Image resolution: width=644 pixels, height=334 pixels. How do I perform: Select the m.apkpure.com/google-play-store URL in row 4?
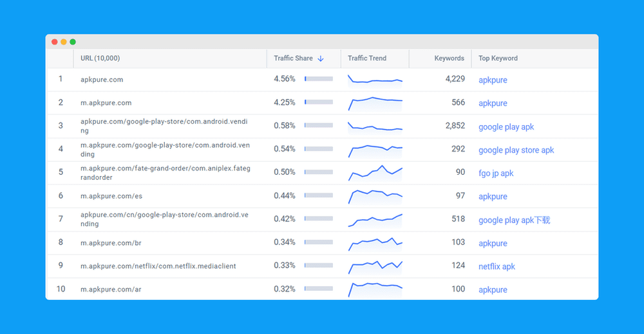coord(165,150)
